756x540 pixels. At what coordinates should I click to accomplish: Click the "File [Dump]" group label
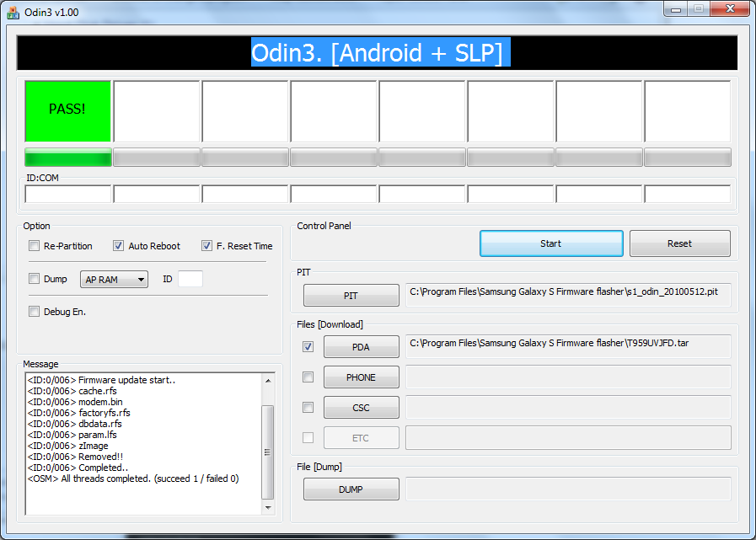[319, 467]
